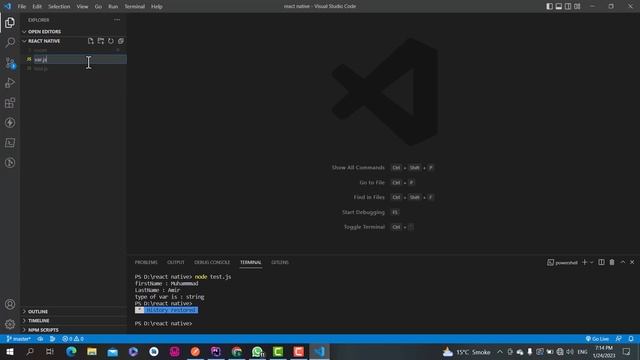640x360 pixels.
Task: Kill the terminal with trash icon
Action: pos(612,262)
